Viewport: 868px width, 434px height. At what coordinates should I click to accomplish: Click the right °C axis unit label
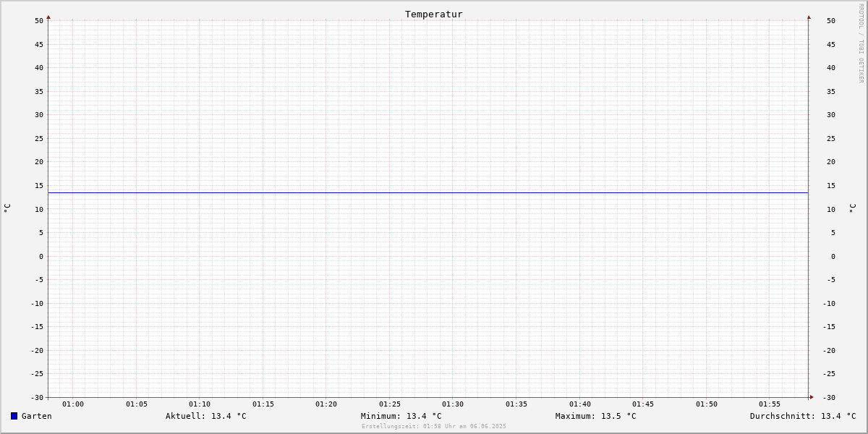click(852, 208)
